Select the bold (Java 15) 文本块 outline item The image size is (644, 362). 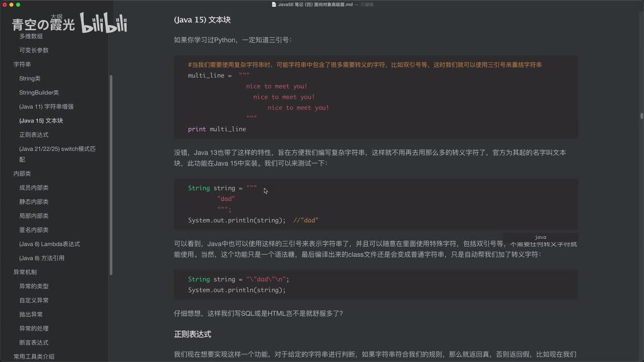click(41, 121)
